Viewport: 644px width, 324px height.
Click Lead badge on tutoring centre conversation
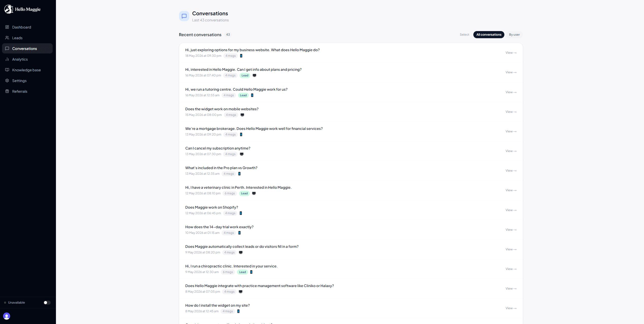[243, 95]
